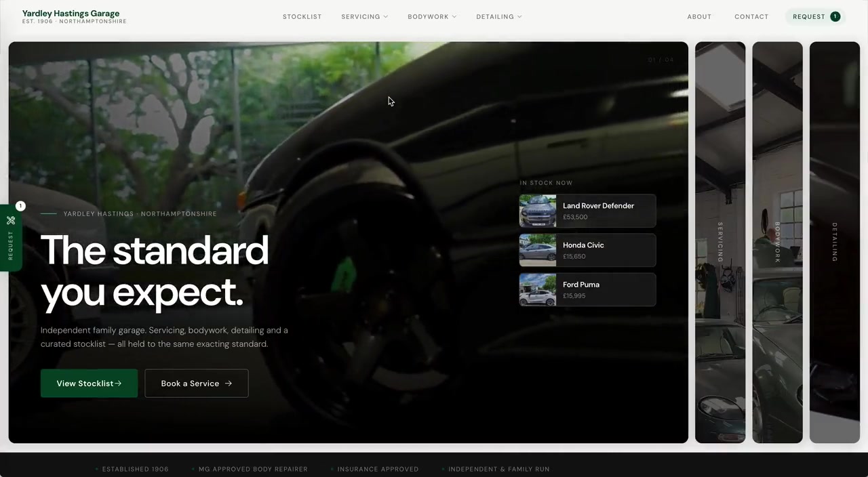Click the arrow in Book a Service button
This screenshot has width=868, height=477.
tap(229, 383)
